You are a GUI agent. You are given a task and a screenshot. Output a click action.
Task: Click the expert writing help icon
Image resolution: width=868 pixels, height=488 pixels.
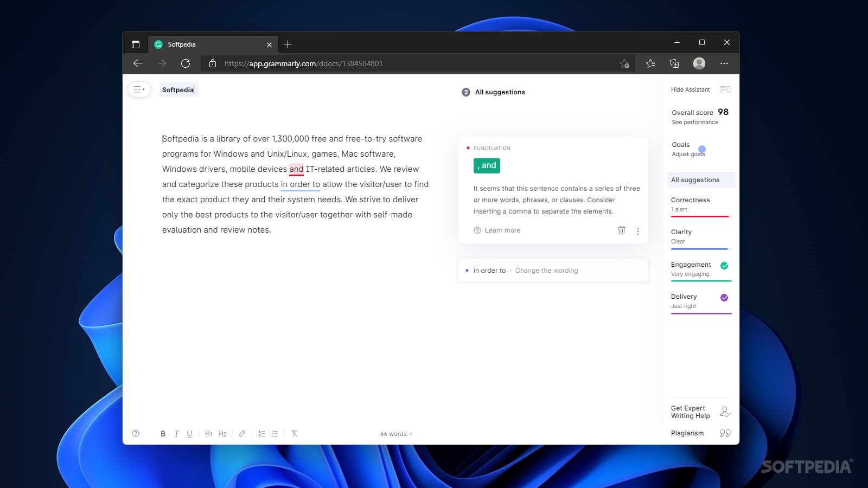coord(725,412)
